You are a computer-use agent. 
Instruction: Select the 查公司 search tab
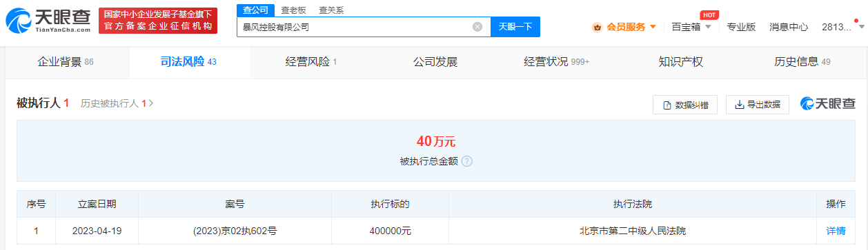click(255, 10)
